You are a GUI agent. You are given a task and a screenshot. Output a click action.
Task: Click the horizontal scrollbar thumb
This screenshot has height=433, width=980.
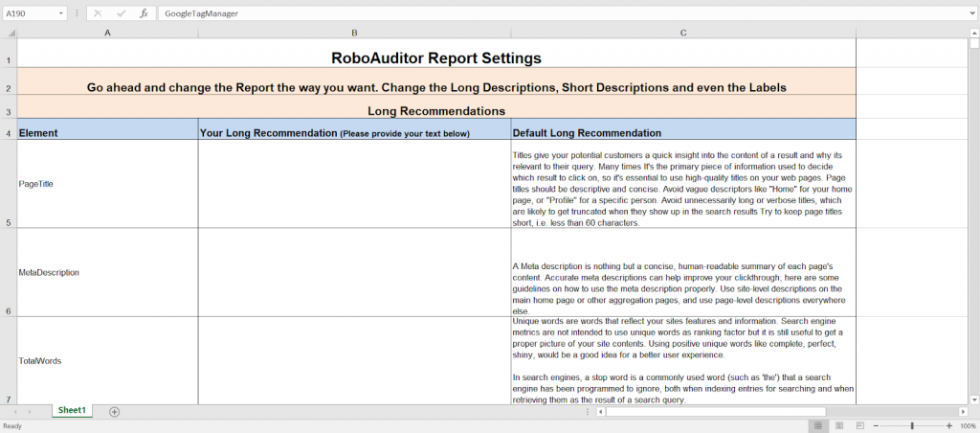(x=716, y=411)
